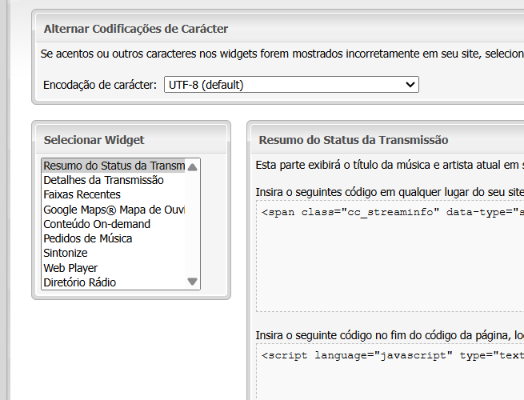Choose Faixas Recentes widget

tap(114, 194)
